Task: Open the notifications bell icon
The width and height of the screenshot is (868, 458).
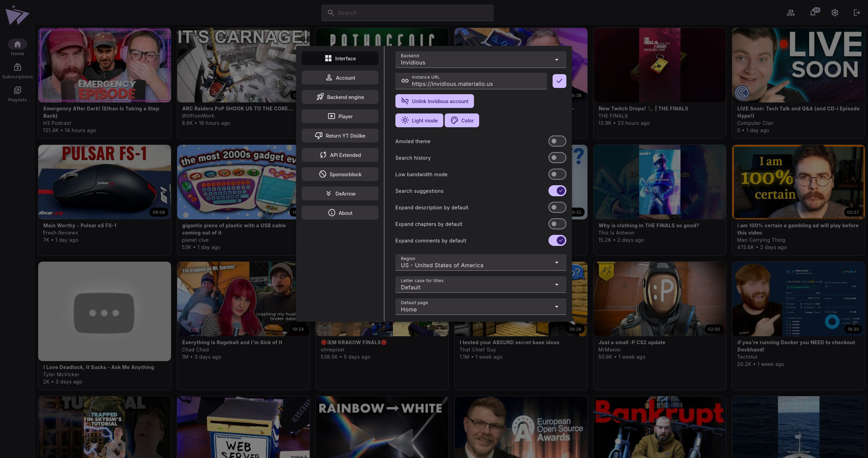Action: tap(813, 13)
